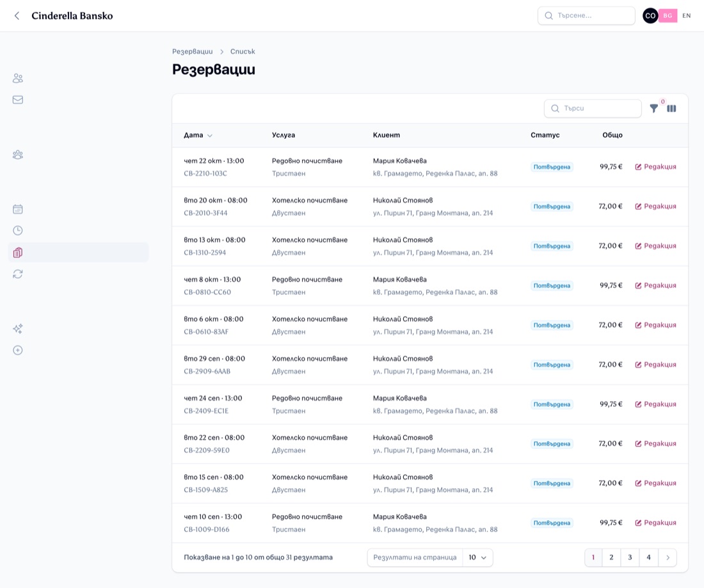Screen dimensions: 704x588
Task: Open the clock icon in sidebar
Action: 18,230
